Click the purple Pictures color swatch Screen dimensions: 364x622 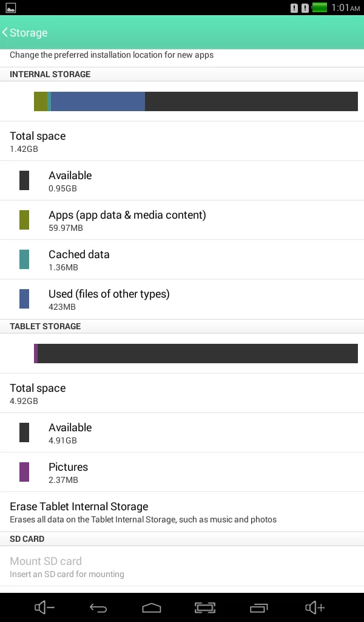(x=24, y=472)
